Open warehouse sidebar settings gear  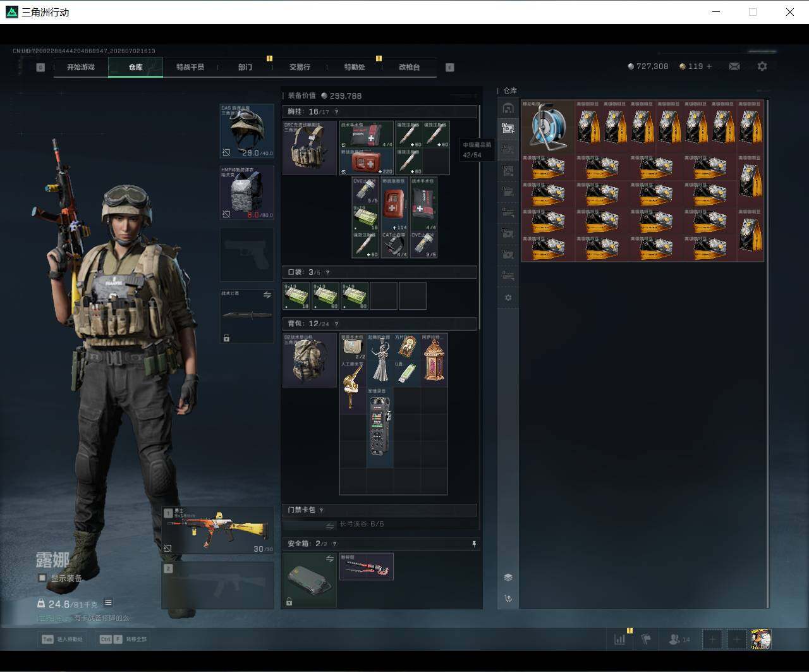508,298
